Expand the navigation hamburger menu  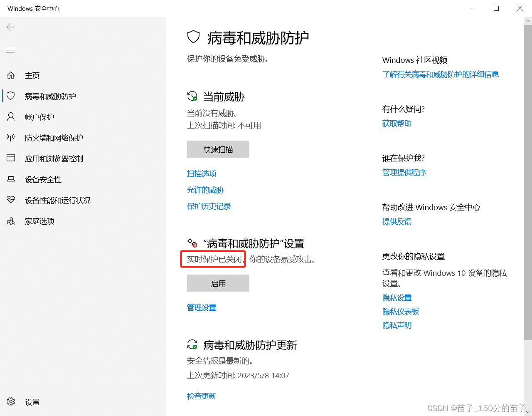pyautogui.click(x=10, y=50)
